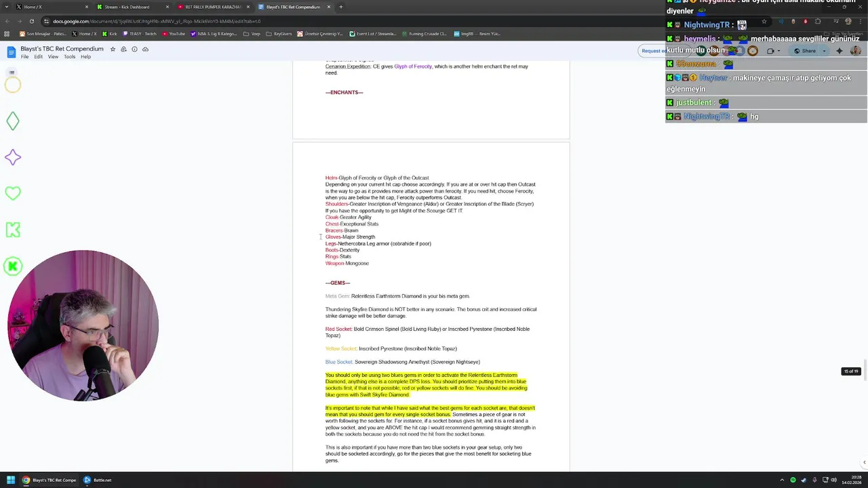The image size is (868, 488).
Task: Open the Google Docs home icon
Action: point(11,52)
